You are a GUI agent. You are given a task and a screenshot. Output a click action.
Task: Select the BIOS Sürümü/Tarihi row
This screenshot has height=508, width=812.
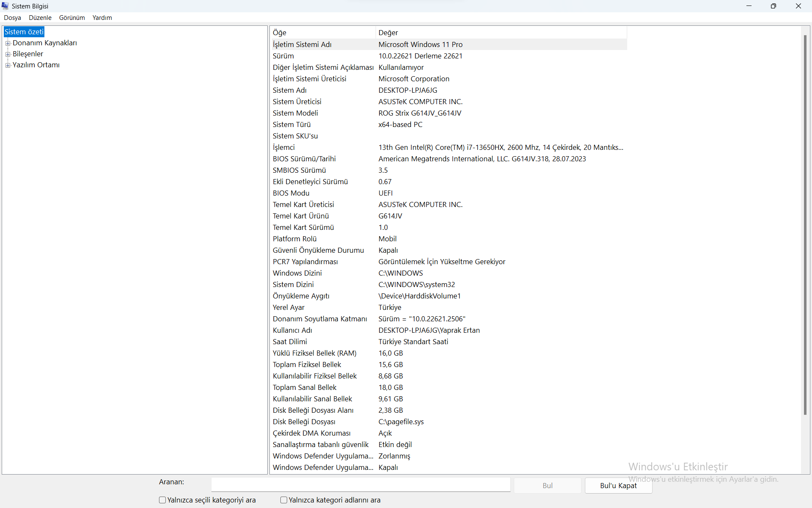point(449,159)
